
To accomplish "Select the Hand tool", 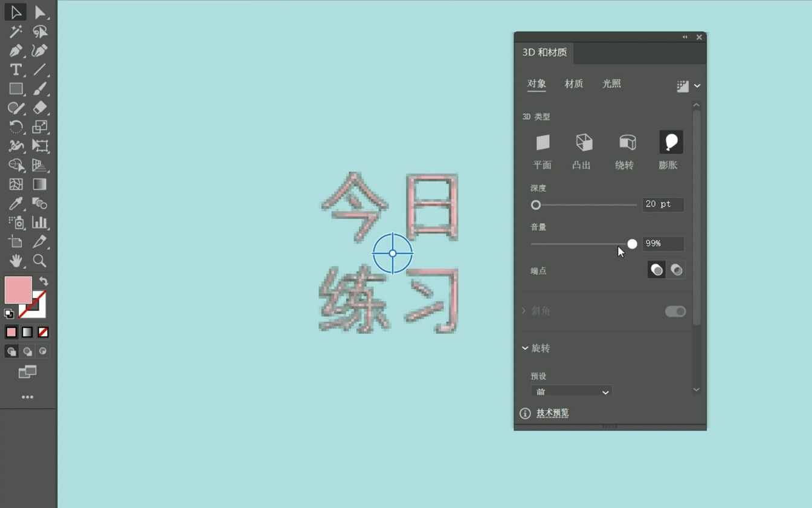I will click(15, 261).
